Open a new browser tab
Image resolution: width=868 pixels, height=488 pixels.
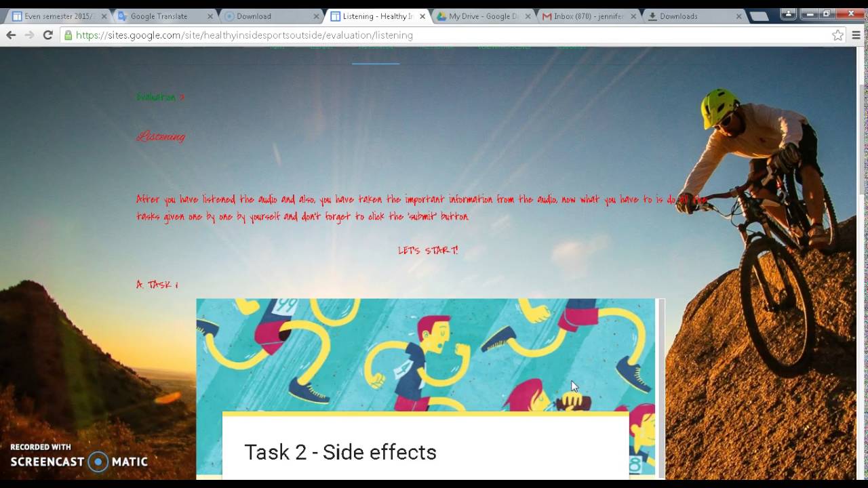click(x=758, y=16)
